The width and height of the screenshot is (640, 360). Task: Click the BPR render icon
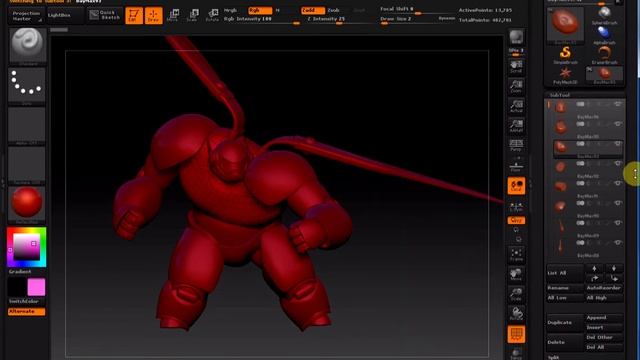(516, 38)
